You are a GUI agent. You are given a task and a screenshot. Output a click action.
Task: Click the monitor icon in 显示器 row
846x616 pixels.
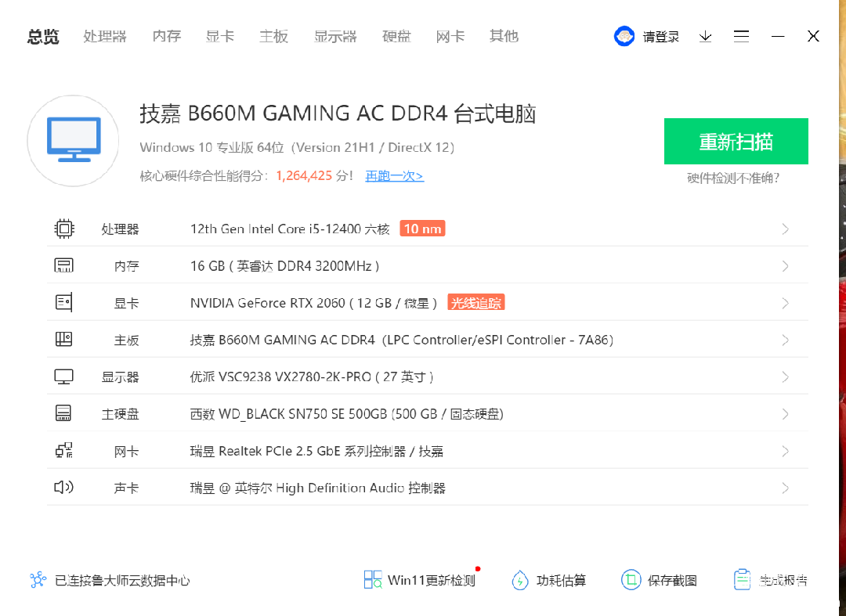click(63, 376)
